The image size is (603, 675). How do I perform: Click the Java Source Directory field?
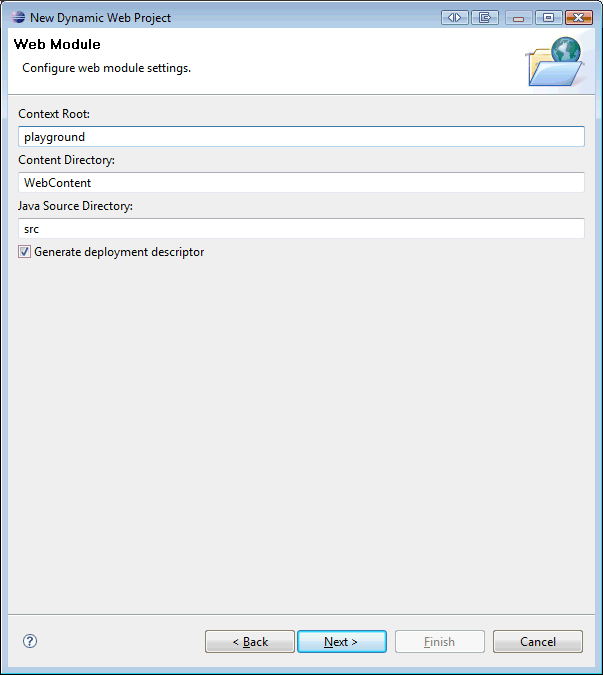tap(301, 229)
